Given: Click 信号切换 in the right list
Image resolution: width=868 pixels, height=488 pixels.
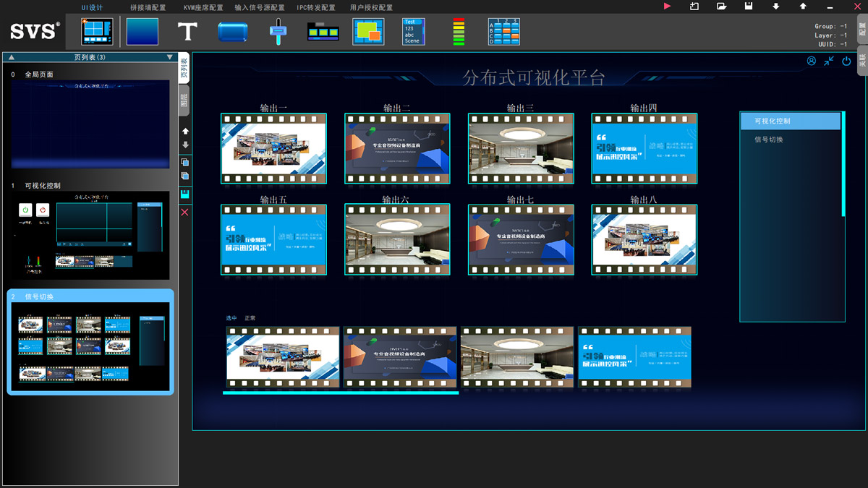Looking at the screenshot, I should coord(769,140).
